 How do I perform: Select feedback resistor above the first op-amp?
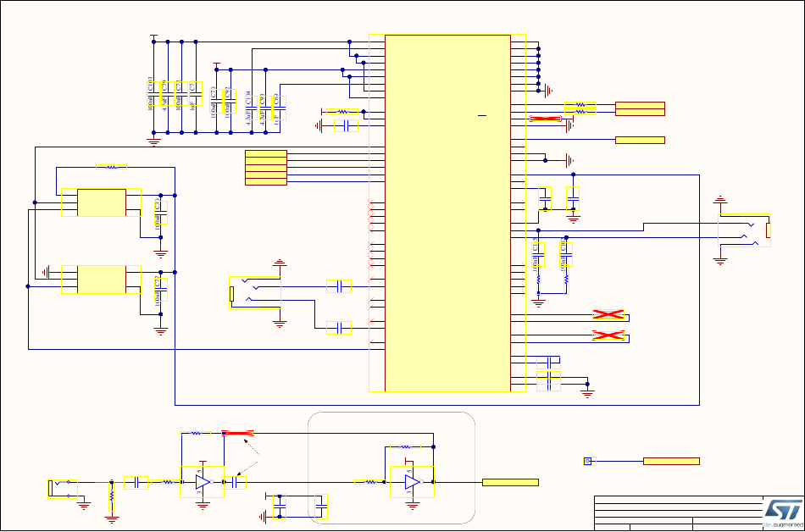pos(196,434)
